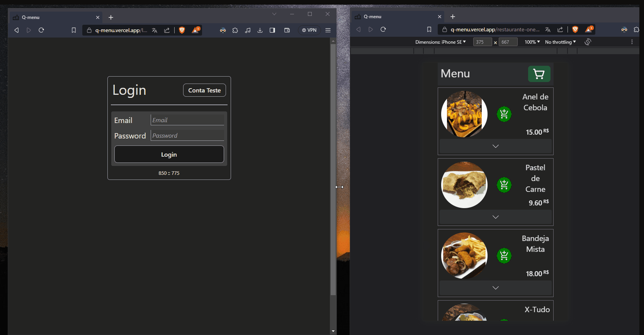Viewport: 644px width, 335px height.
Task: Open Brave Shields in left browser window
Action: [x=182, y=30]
